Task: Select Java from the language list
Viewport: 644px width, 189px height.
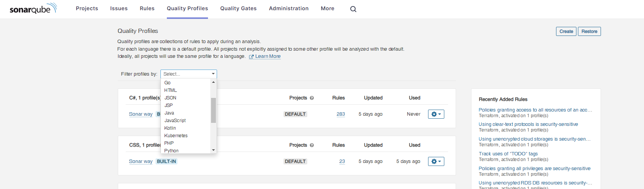Action: [169, 113]
